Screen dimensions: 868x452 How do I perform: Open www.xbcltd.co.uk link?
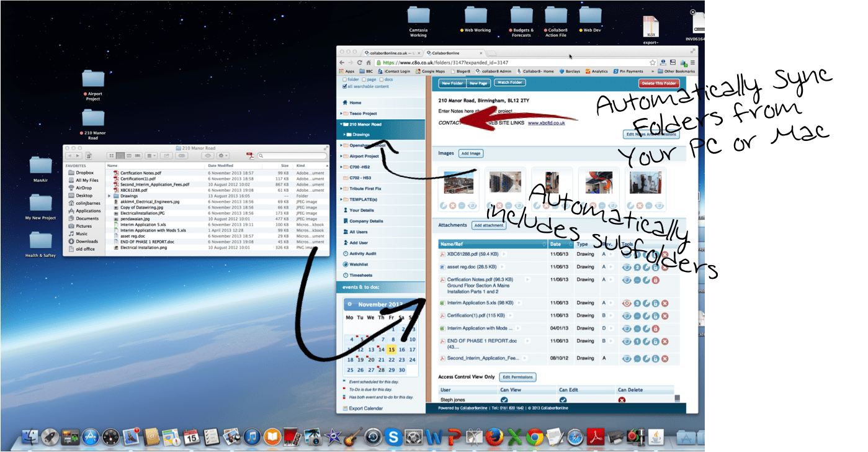546,123
